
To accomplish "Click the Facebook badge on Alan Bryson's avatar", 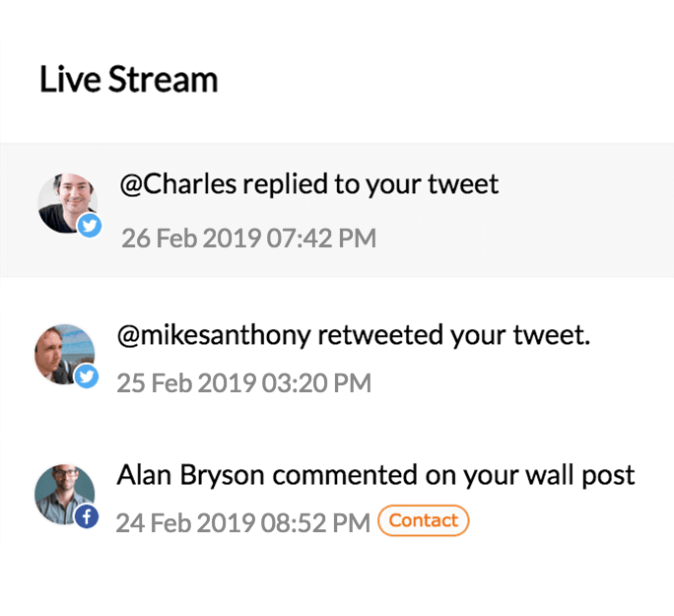I will click(87, 516).
